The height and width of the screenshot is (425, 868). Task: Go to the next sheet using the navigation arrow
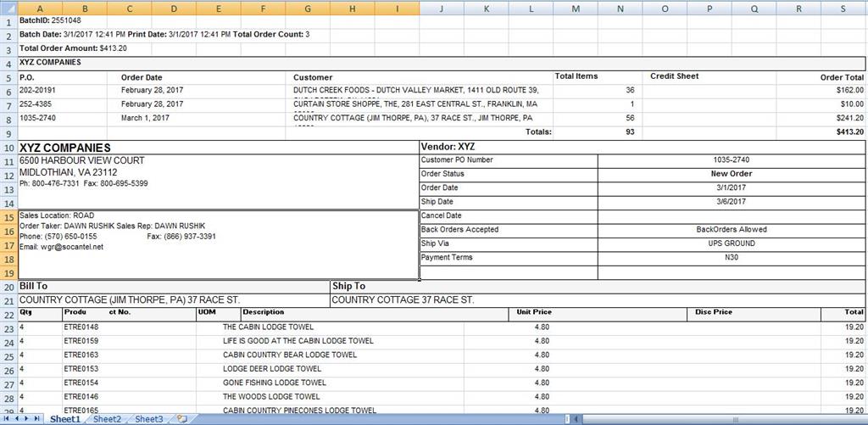(x=25, y=419)
